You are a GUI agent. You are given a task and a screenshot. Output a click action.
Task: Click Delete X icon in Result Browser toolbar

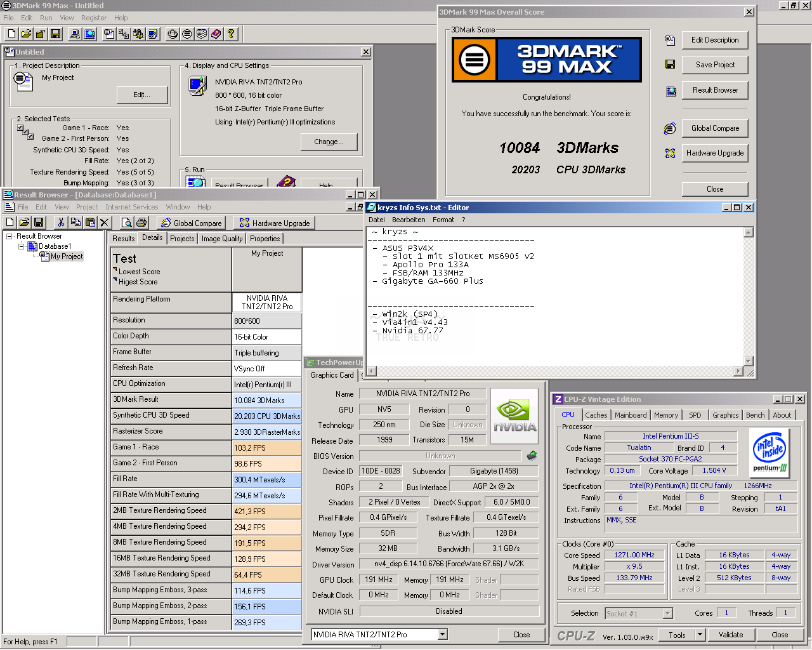[x=105, y=222]
